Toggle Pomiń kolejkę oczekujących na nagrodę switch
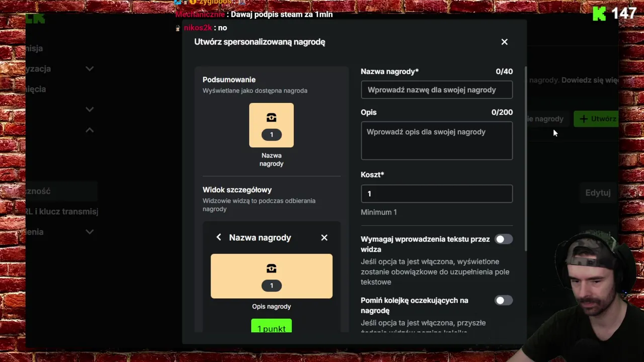The image size is (644, 362). pos(503,301)
